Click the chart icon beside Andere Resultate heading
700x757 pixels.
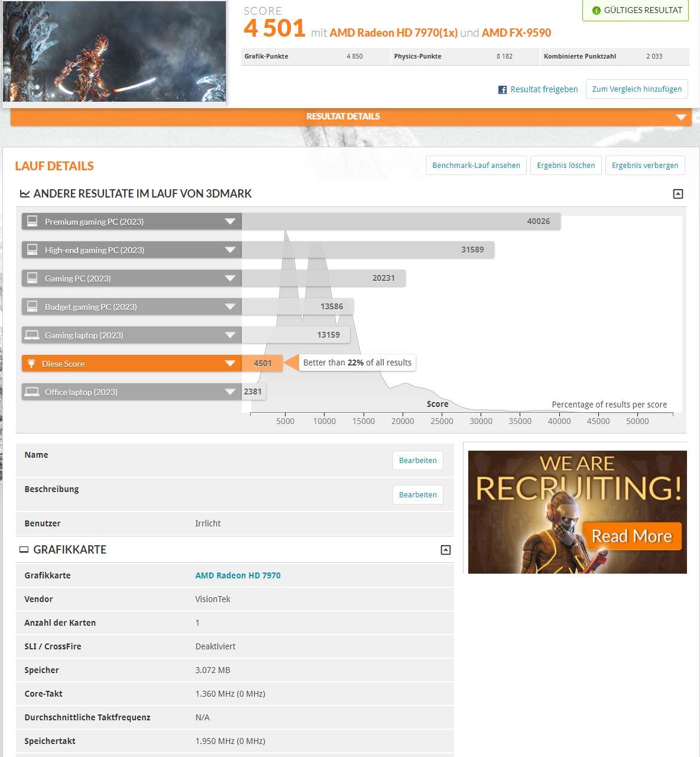(25, 193)
